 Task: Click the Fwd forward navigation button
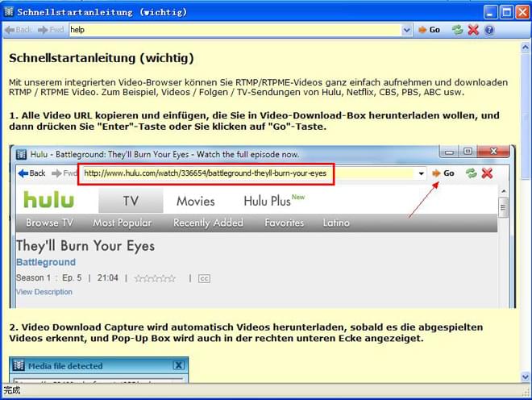click(51, 30)
